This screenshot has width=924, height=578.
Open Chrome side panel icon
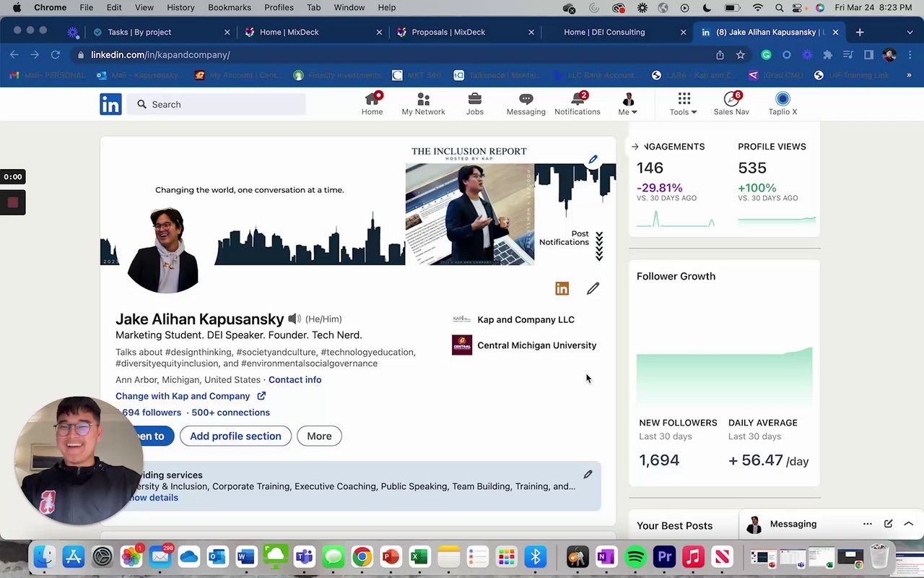coord(869,55)
